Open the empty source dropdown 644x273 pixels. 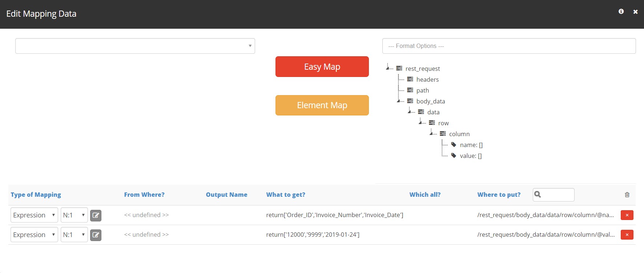[135, 46]
